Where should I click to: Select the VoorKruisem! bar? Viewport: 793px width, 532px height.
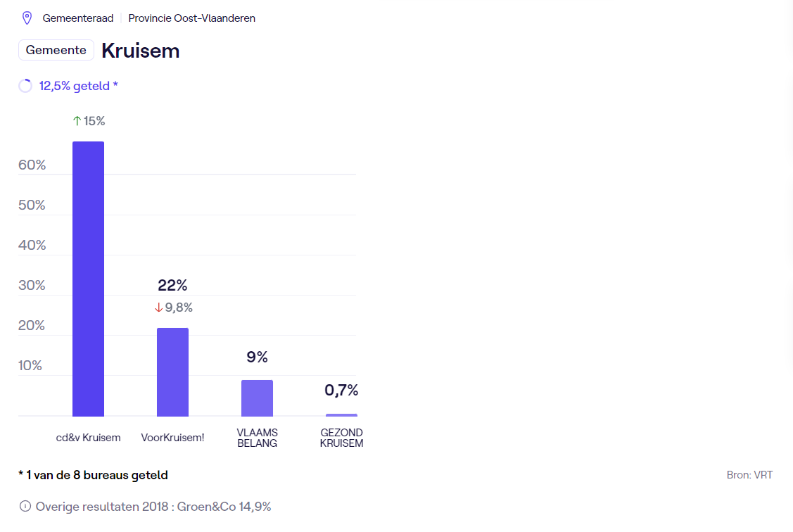coord(172,372)
